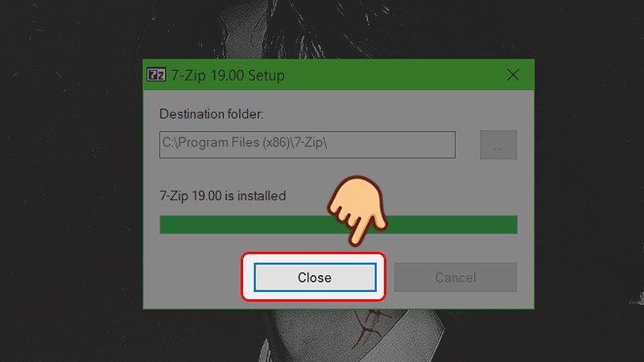644x362 pixels.
Task: Click the Close button to finish setup
Action: pos(315,278)
